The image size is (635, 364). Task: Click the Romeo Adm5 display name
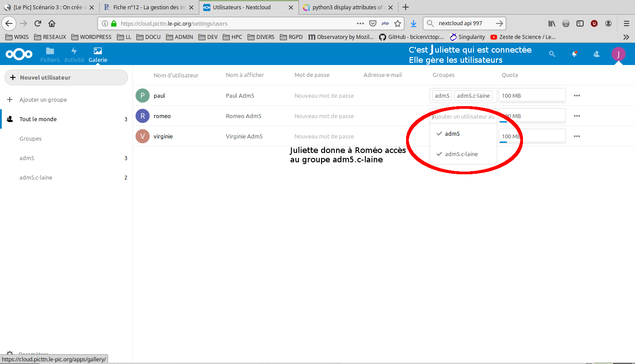[244, 116]
